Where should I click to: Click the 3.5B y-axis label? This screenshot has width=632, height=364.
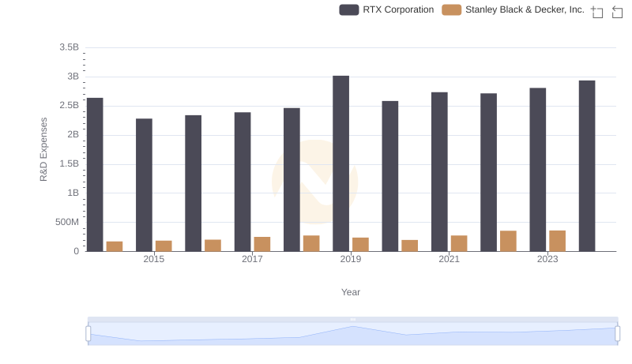point(70,47)
